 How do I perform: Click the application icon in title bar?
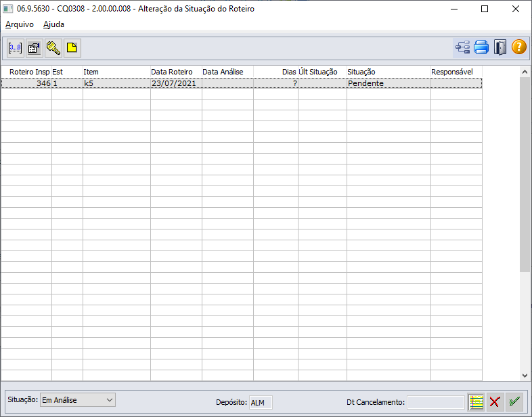[8, 9]
